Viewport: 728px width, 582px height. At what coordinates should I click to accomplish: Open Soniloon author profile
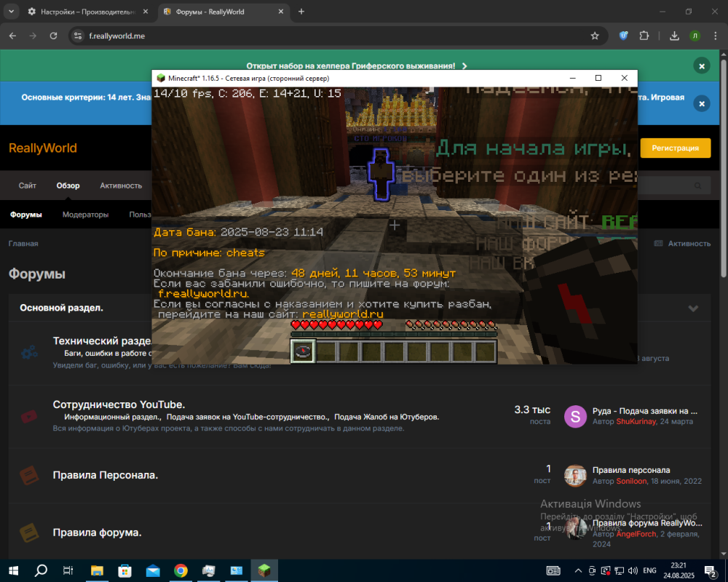tap(631, 482)
